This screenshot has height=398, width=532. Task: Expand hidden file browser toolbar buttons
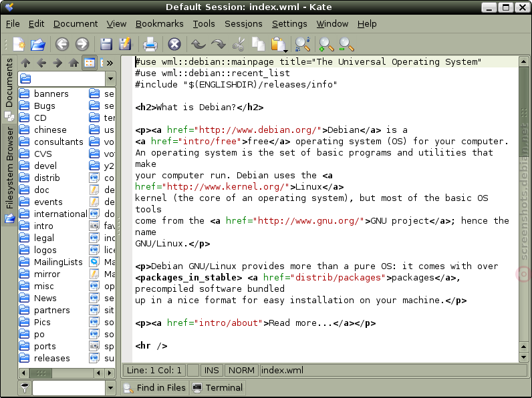(x=110, y=63)
